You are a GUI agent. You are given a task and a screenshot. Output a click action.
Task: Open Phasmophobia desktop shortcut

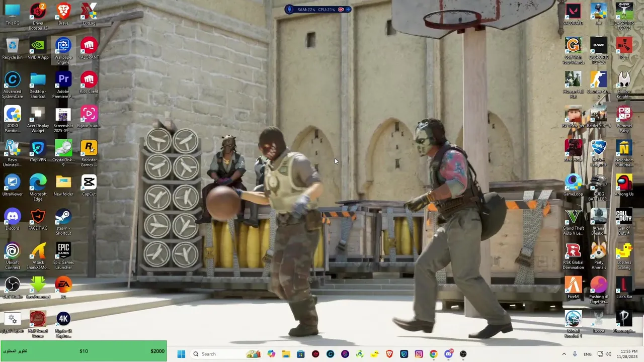pos(624,322)
